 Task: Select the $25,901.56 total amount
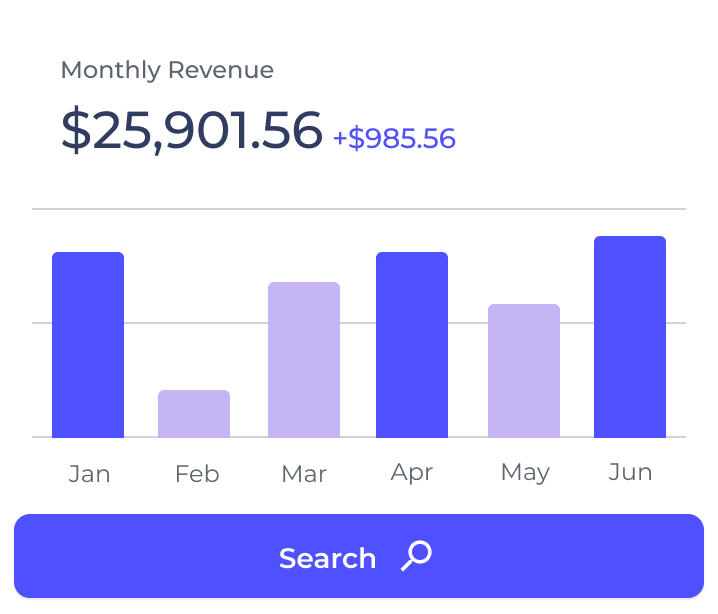(x=191, y=131)
